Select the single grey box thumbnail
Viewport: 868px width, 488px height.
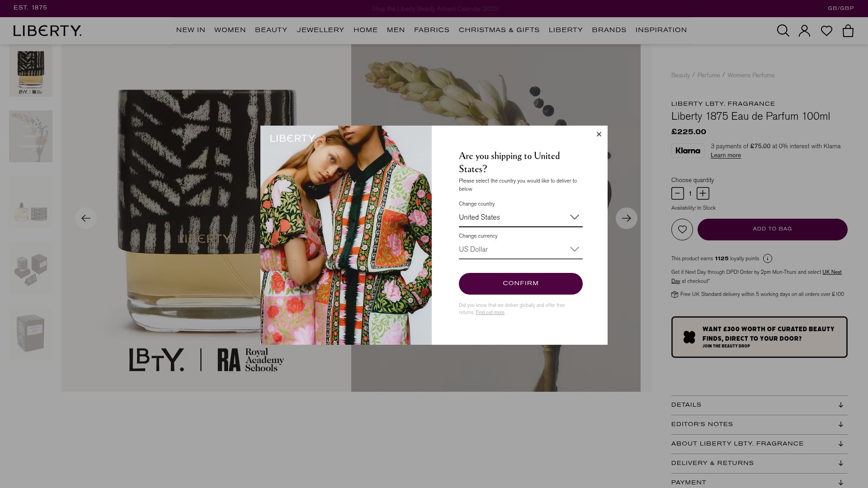click(31, 334)
